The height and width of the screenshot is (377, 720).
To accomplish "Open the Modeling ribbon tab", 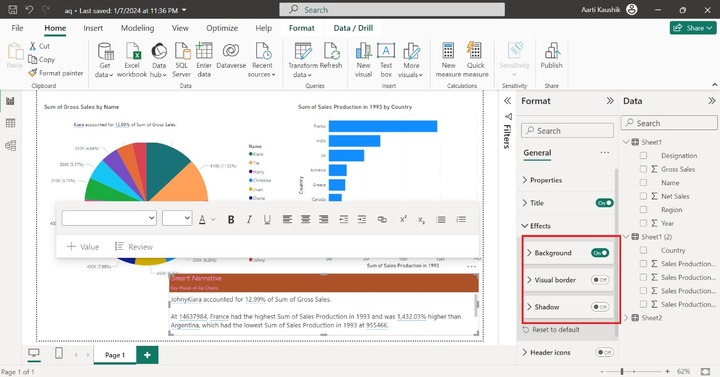I will coord(137,28).
